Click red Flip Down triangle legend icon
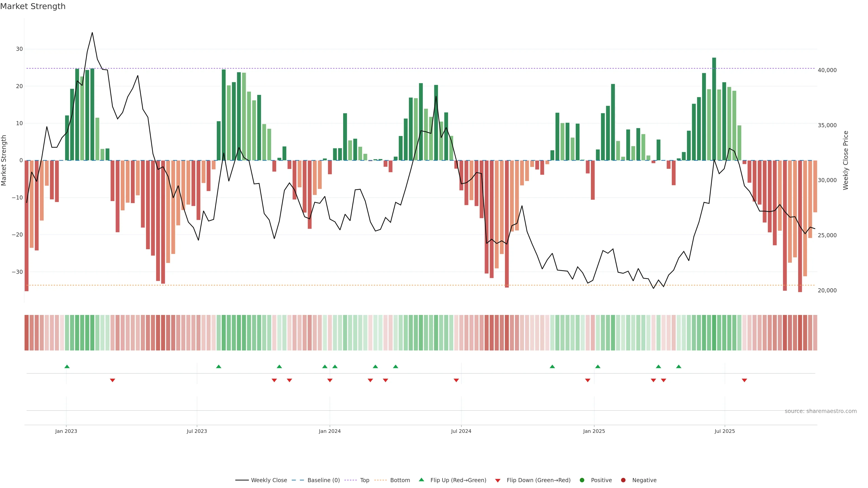 click(x=498, y=480)
